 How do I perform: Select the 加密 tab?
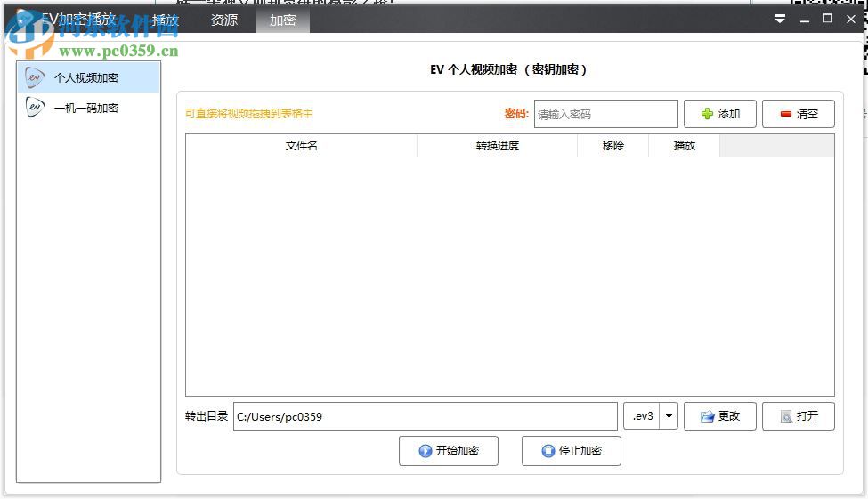pos(283,20)
